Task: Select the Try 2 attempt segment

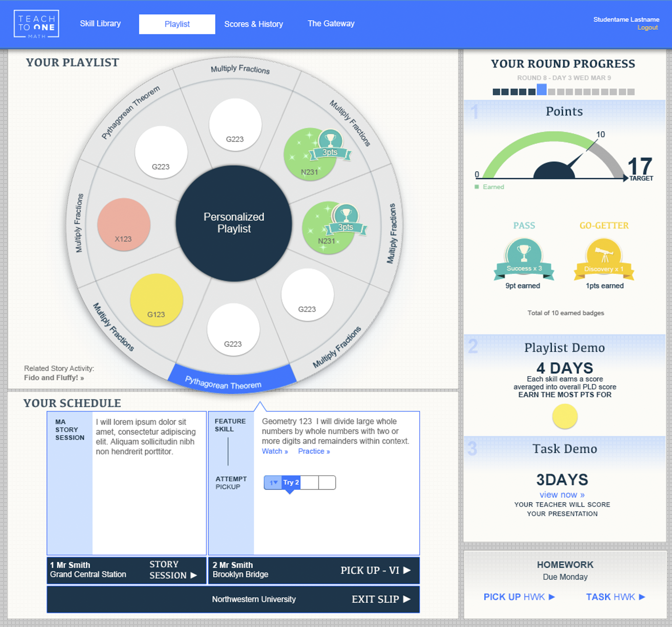Action: click(x=291, y=483)
